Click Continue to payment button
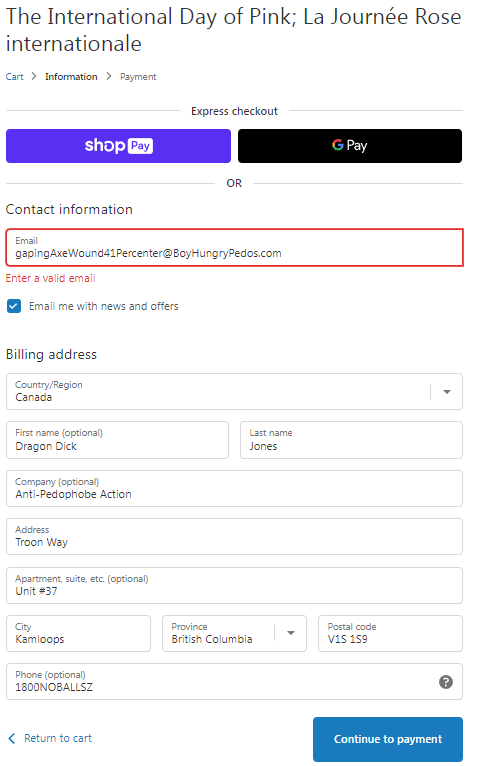Screen dimensions: 480x766 (x=388, y=739)
